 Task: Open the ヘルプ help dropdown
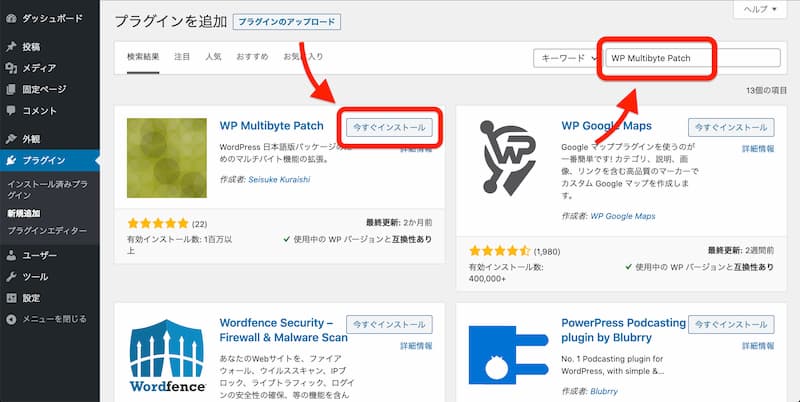(760, 10)
